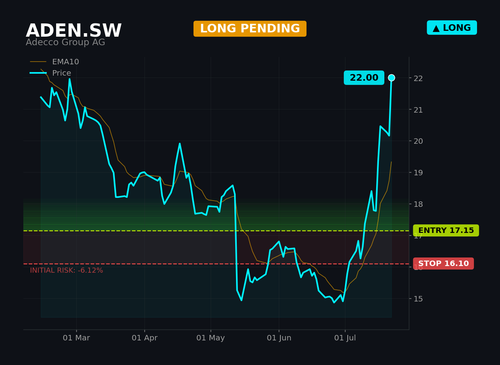The image size is (500, 365).
Task: Click the ADEN.SW ticker title
Action: [74, 30]
